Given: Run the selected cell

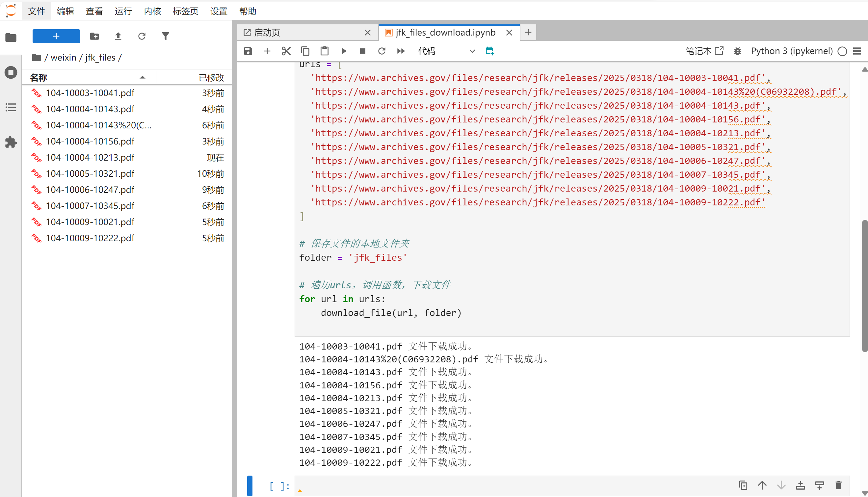Looking at the screenshot, I should (344, 51).
